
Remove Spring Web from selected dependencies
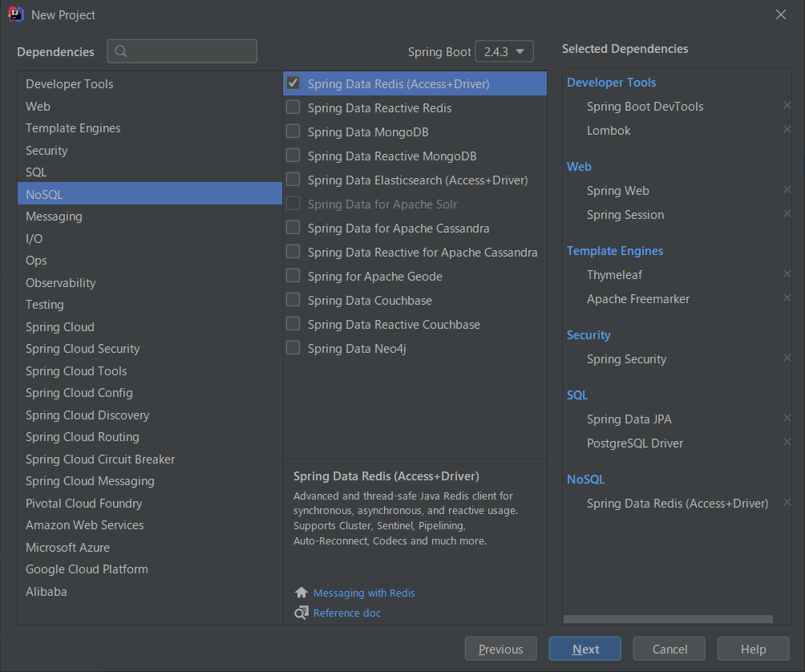(787, 189)
